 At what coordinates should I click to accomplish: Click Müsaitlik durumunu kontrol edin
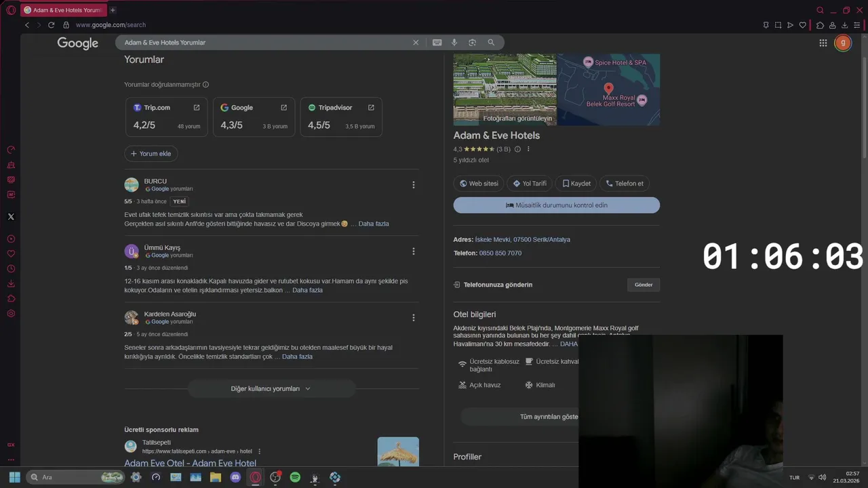click(557, 205)
